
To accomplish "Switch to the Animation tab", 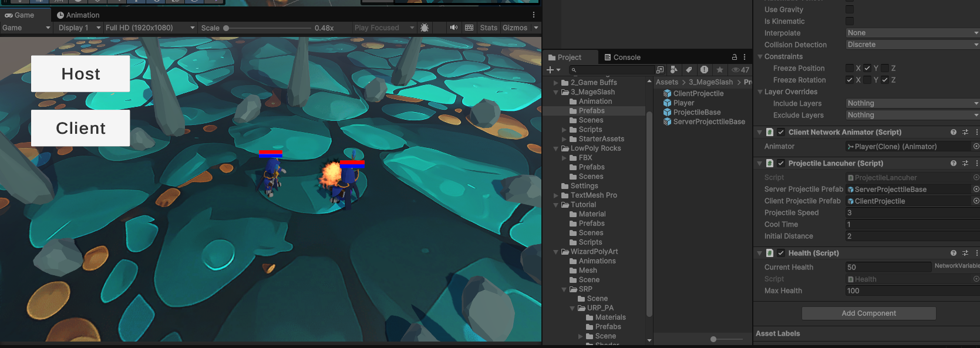I will tap(78, 15).
